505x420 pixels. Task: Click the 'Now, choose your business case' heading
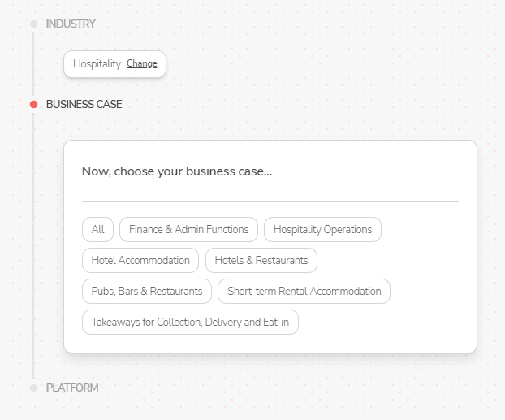177,172
